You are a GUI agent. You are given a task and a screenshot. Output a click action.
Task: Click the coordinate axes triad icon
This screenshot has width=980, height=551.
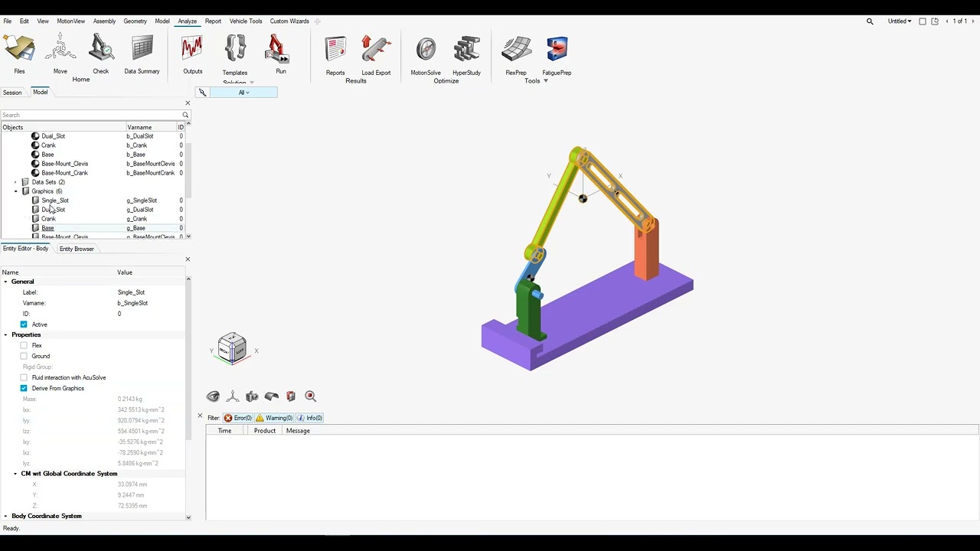[233, 396]
